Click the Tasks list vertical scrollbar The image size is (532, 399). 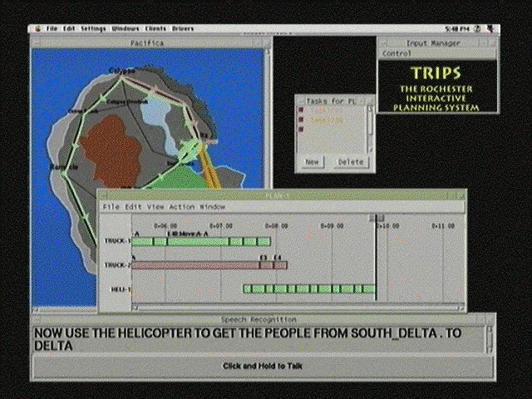click(x=370, y=129)
